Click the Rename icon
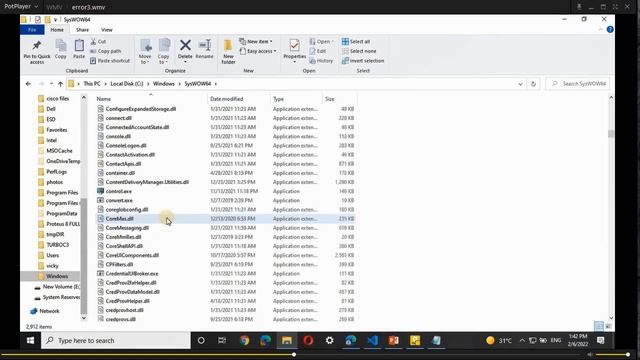Screen dimensions: 640x360 point(204,45)
